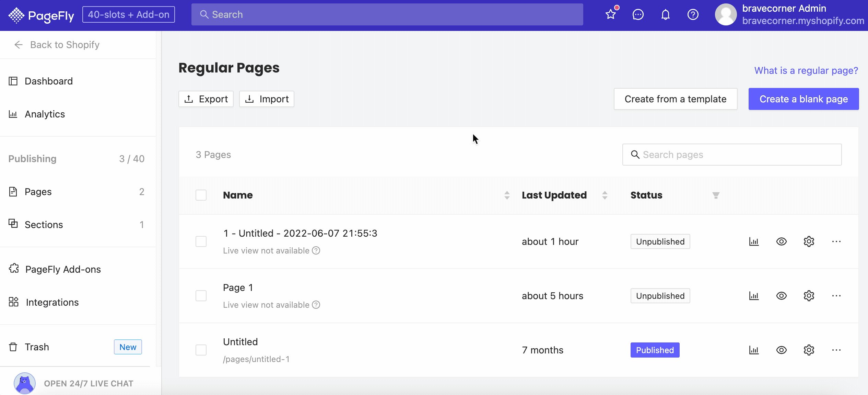
Task: Sort table by Last Updated arrows
Action: coord(605,195)
